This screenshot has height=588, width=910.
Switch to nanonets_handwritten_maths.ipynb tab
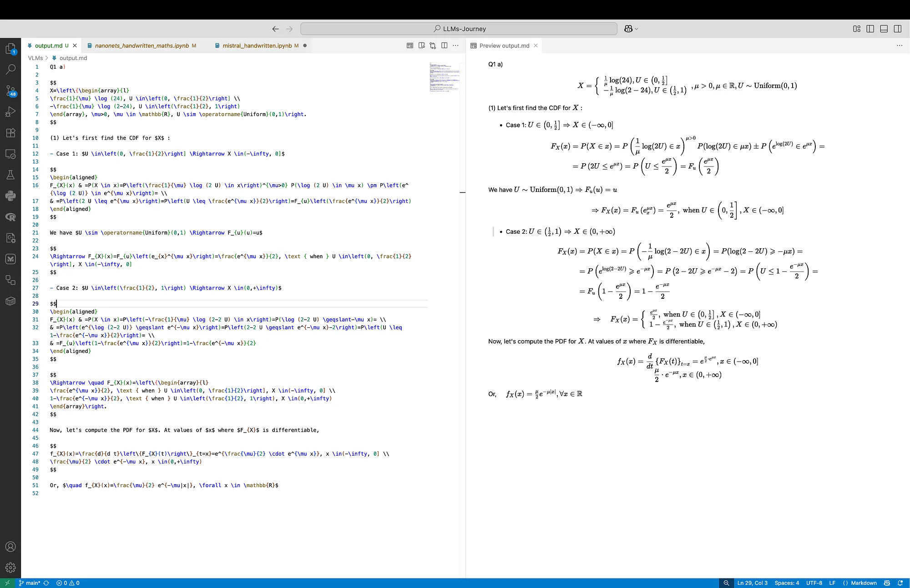click(142, 45)
